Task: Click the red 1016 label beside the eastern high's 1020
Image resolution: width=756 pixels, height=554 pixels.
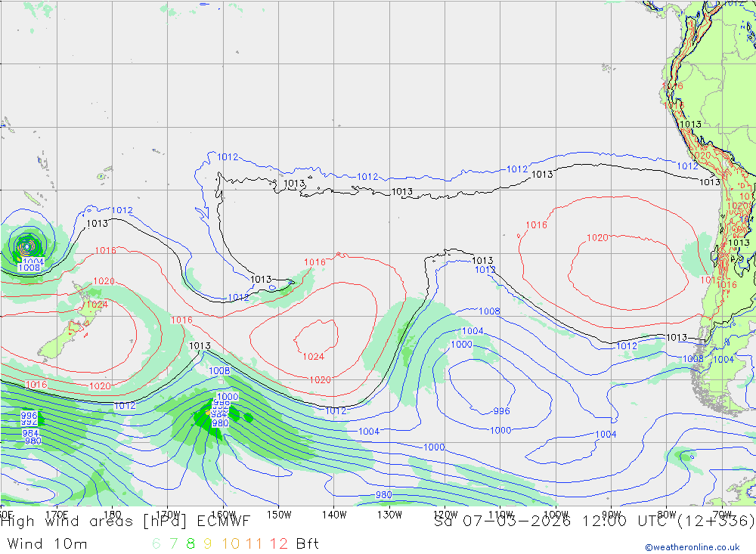Action: coord(536,225)
